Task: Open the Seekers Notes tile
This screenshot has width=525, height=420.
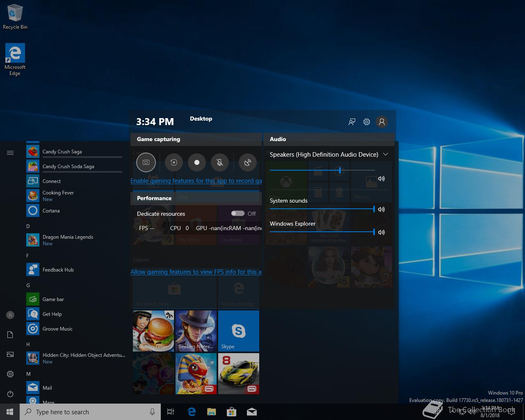Action: pos(196,331)
